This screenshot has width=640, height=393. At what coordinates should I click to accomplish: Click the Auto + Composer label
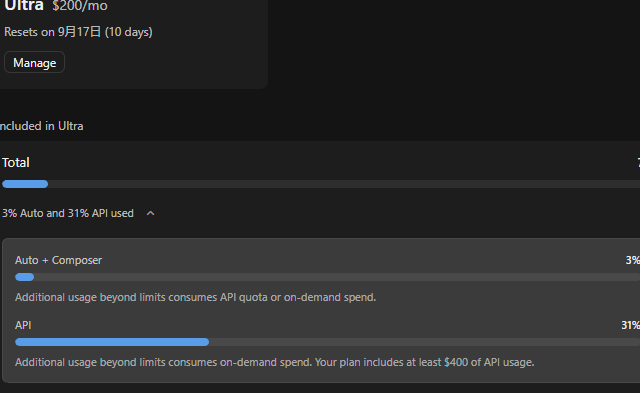coord(58,260)
